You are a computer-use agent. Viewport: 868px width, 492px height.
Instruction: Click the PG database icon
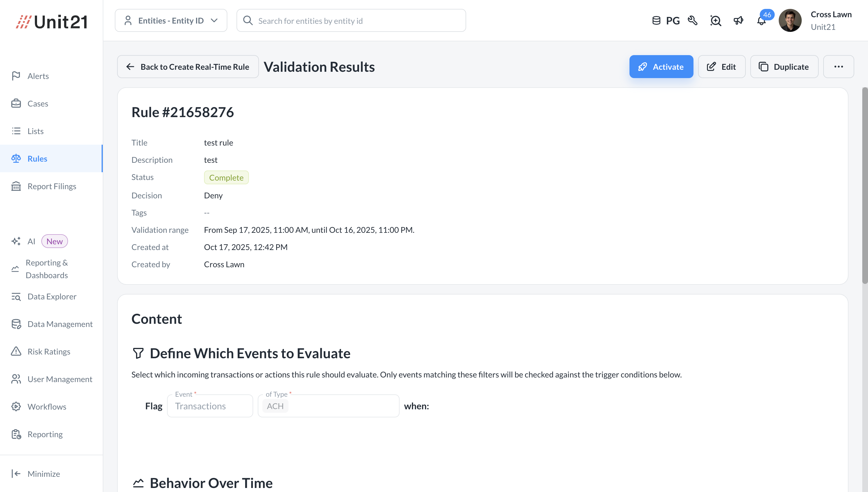tap(656, 21)
